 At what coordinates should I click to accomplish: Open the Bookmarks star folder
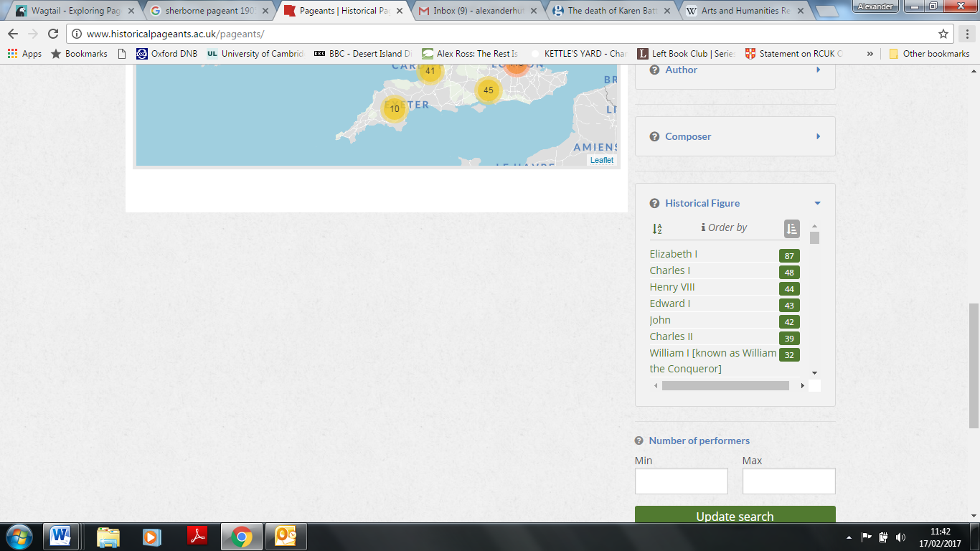(x=79, y=54)
